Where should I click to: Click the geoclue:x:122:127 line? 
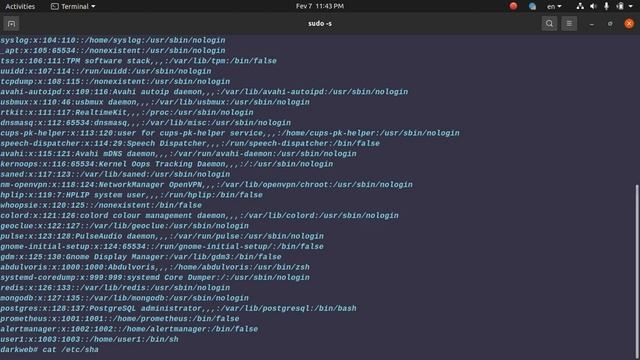pyautogui.click(x=124, y=226)
